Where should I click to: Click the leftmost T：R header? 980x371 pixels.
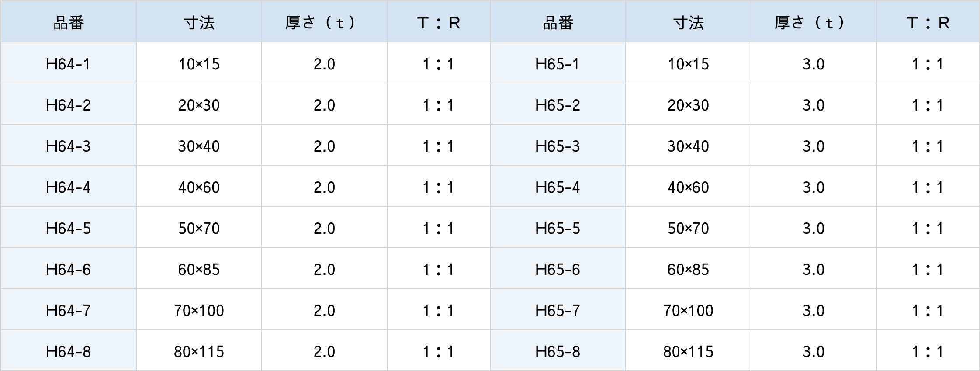pos(438,23)
